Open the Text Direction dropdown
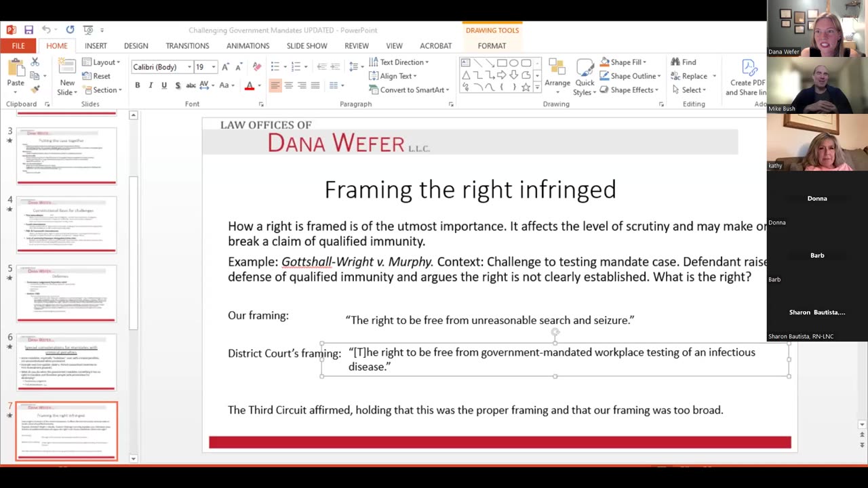This screenshot has height=488, width=868. (x=399, y=62)
